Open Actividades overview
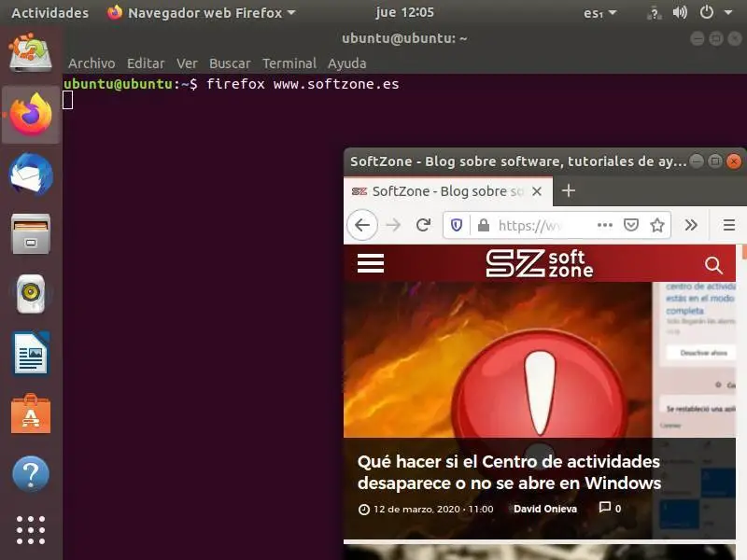The width and height of the screenshot is (747, 560). [x=50, y=13]
